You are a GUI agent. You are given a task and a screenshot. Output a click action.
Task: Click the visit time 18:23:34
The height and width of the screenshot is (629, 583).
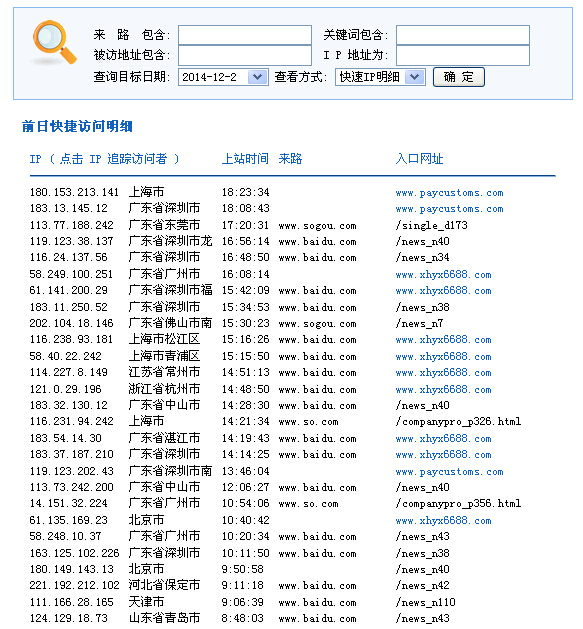click(246, 192)
